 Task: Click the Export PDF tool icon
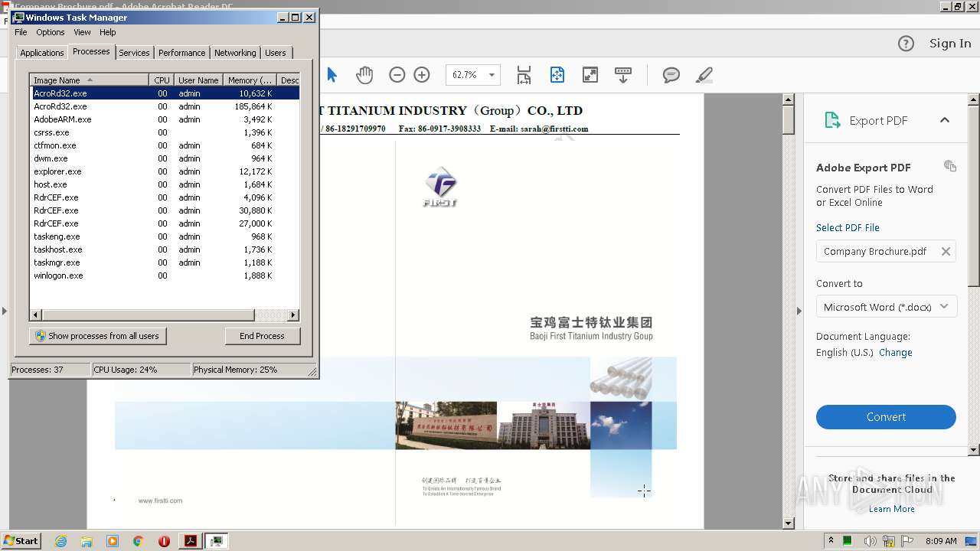[x=832, y=120]
